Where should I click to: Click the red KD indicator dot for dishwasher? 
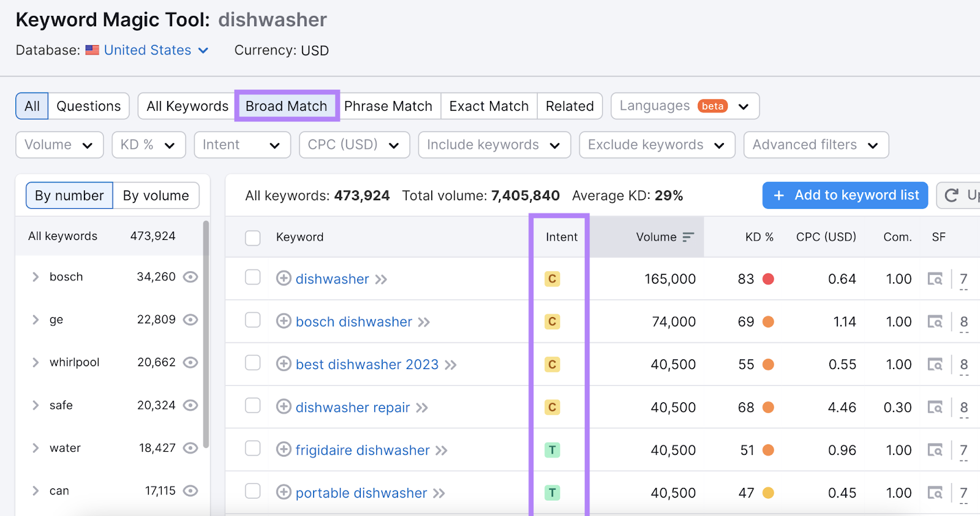click(x=768, y=279)
